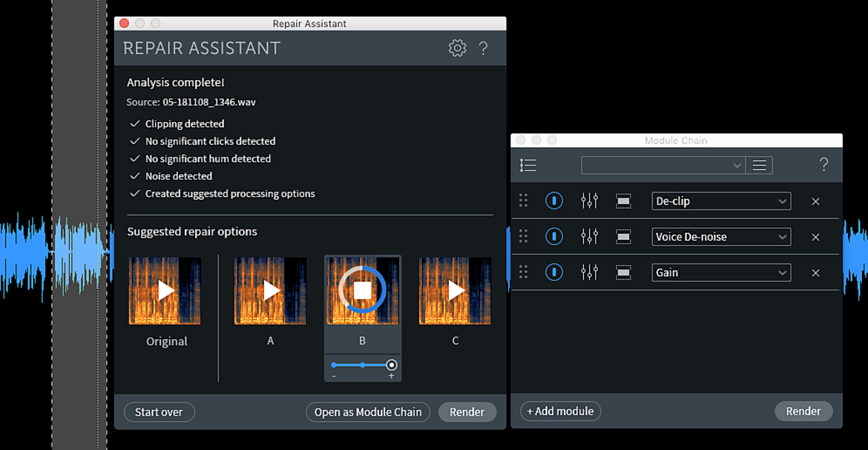Click Open as Module Chain button
Image resolution: width=868 pixels, height=450 pixels.
click(368, 412)
